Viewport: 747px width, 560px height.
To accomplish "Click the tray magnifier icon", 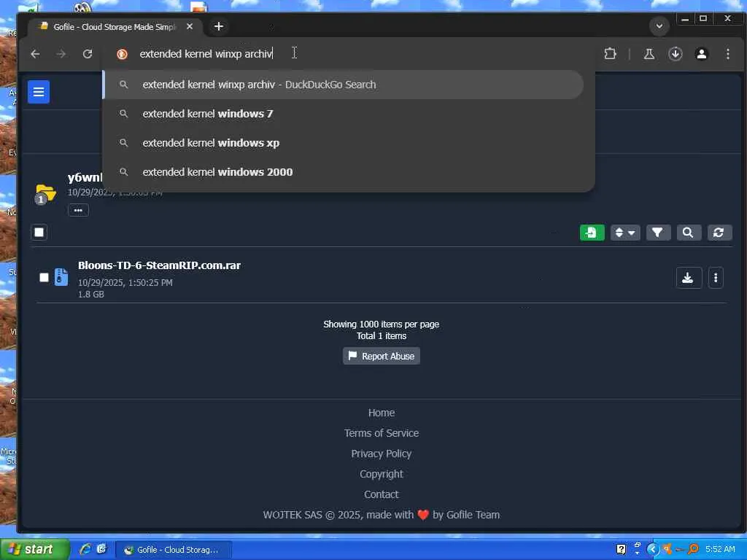I will click(694, 550).
